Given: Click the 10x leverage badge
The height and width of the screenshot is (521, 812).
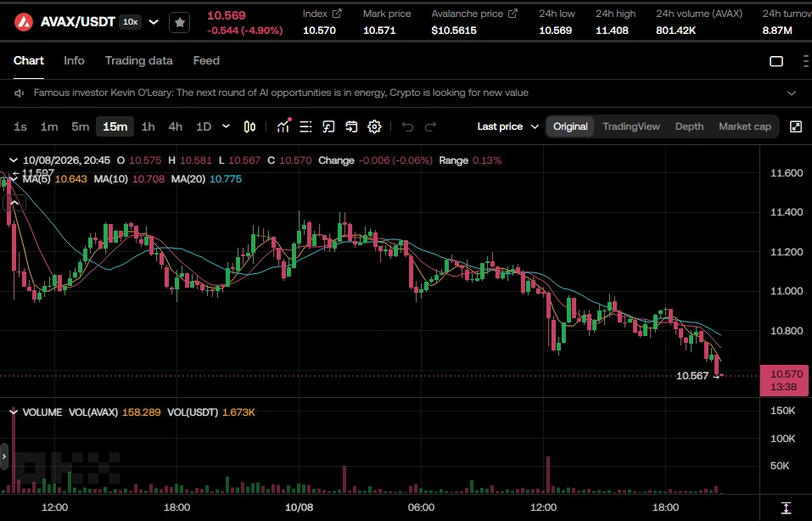Looking at the screenshot, I should 131,22.
